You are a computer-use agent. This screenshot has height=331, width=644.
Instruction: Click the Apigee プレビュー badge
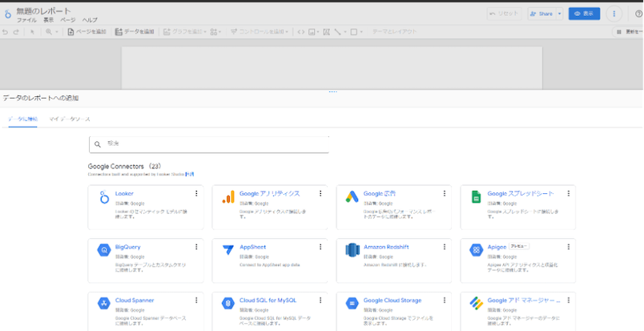[x=519, y=246]
